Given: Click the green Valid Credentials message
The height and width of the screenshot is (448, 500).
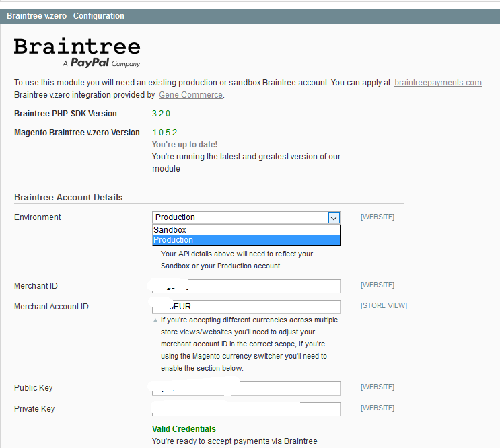Looking at the screenshot, I should click(x=184, y=429).
